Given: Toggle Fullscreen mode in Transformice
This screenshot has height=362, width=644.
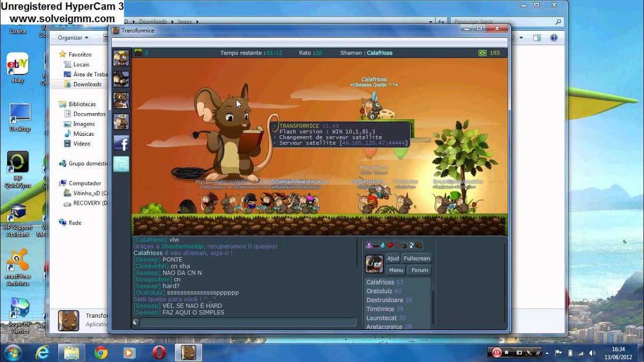Looking at the screenshot, I should [417, 258].
